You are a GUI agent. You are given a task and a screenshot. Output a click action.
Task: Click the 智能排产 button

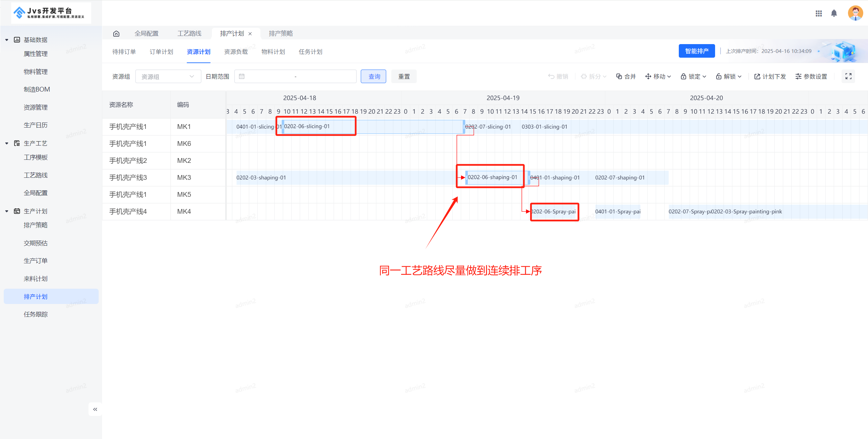(x=697, y=51)
